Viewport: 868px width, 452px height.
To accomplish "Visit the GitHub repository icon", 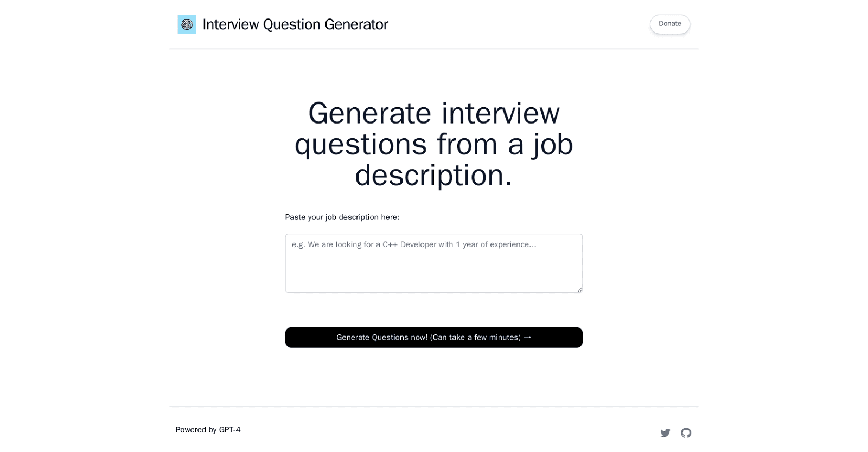I will (x=686, y=432).
